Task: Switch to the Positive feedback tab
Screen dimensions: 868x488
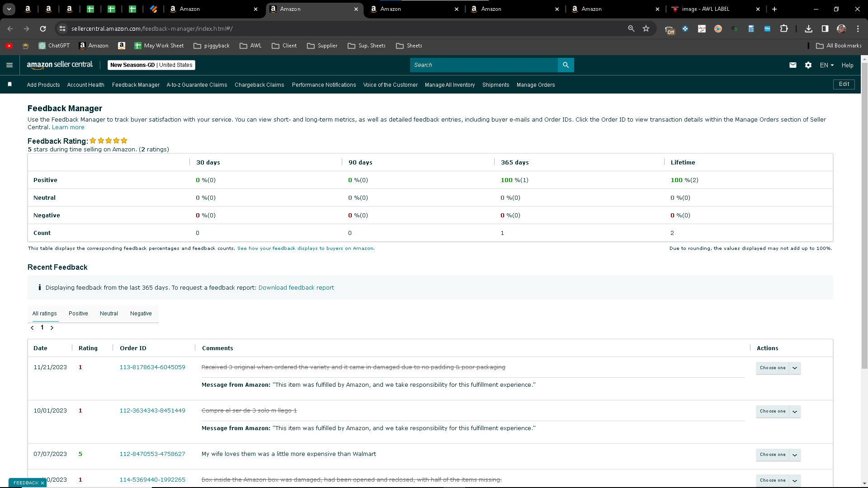Action: click(x=78, y=314)
